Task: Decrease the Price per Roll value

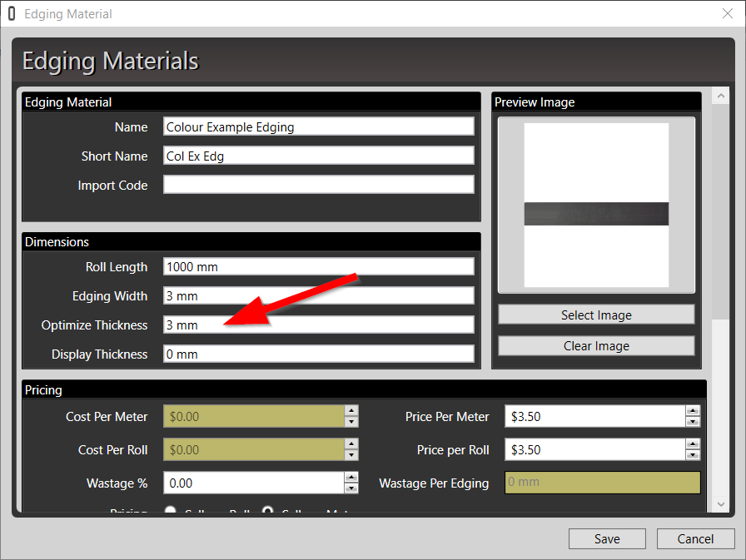Action: 693,455
